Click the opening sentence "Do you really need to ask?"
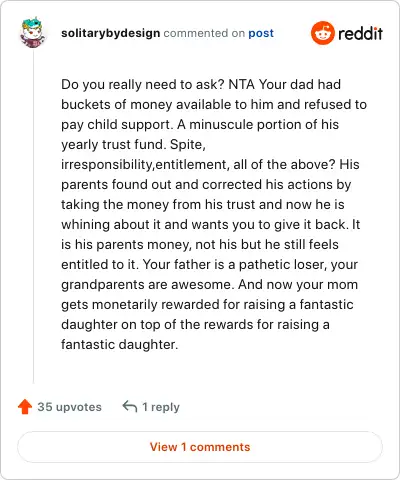This screenshot has width=400, height=480. click(x=143, y=85)
